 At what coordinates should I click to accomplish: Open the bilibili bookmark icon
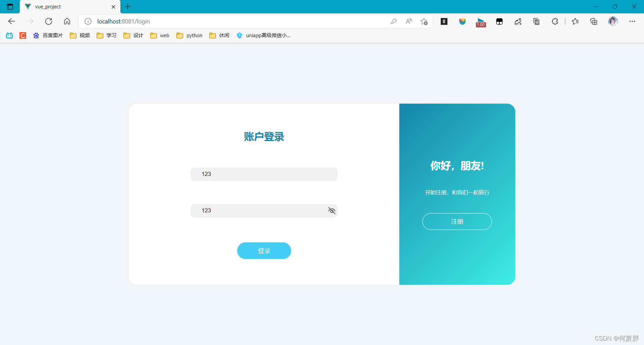point(9,35)
